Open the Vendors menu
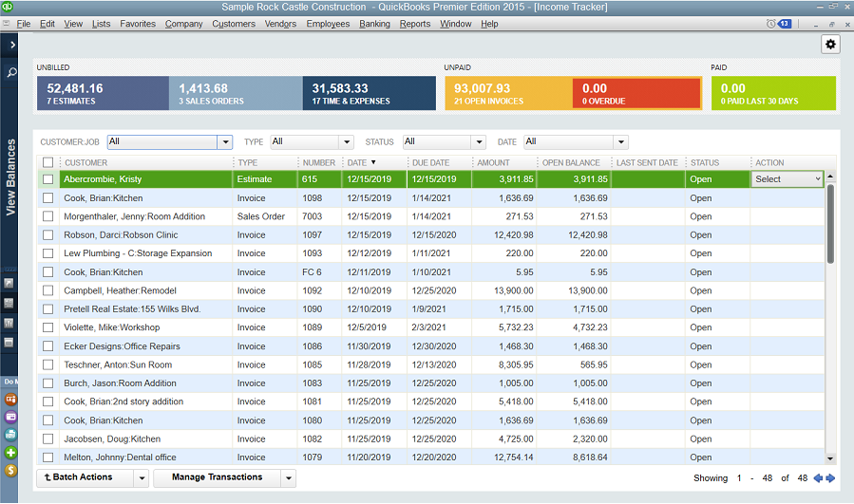This screenshot has width=854, height=504. 280,24
